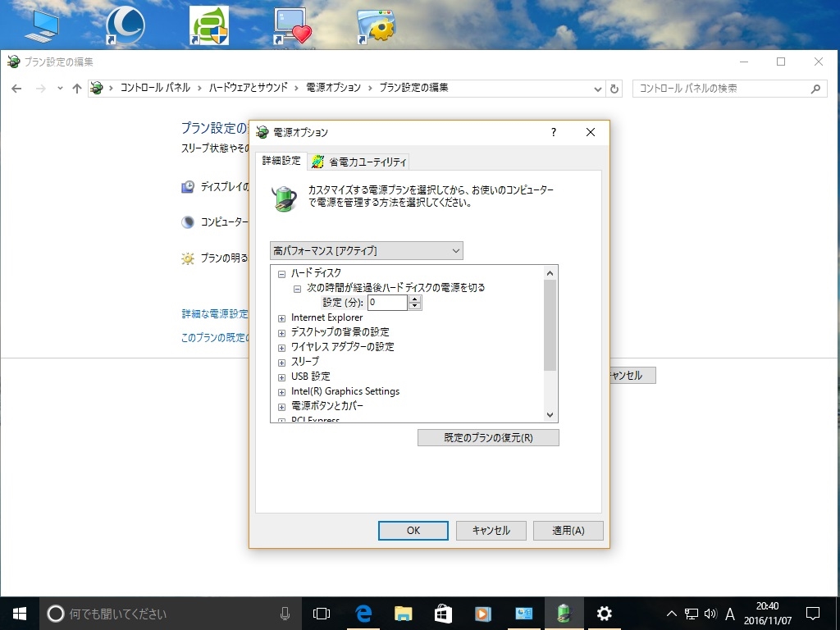The image size is (840, 630).
Task: Click the scroll down arrow of the settings tree
Action: tap(550, 414)
